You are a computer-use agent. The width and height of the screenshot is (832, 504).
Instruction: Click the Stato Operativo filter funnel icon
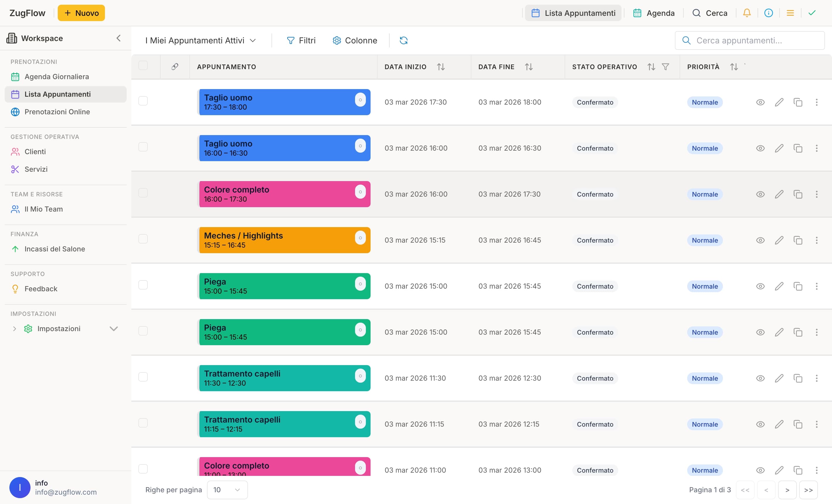(665, 67)
